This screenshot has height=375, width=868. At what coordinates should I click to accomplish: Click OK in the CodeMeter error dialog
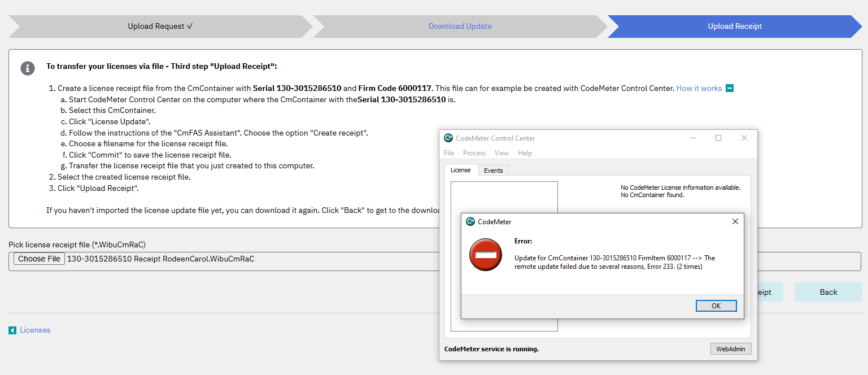tap(716, 306)
